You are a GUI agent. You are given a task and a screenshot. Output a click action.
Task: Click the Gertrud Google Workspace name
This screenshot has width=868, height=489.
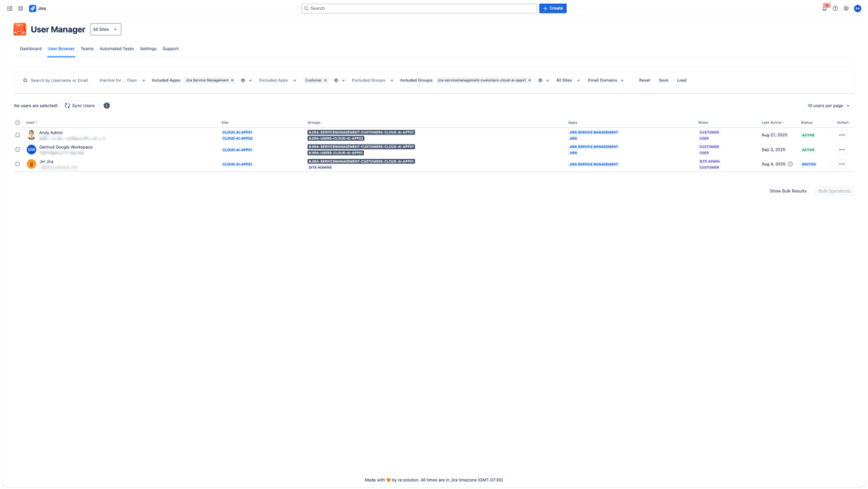click(66, 147)
